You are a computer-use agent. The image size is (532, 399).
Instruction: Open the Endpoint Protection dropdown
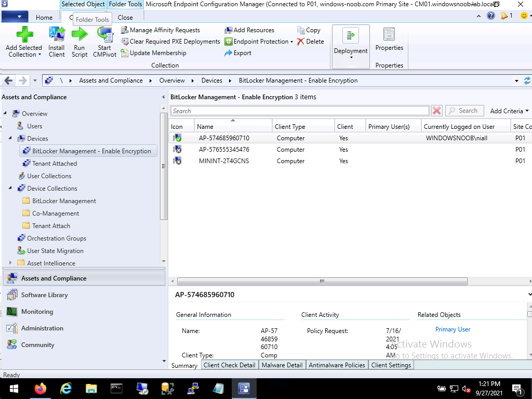(259, 42)
